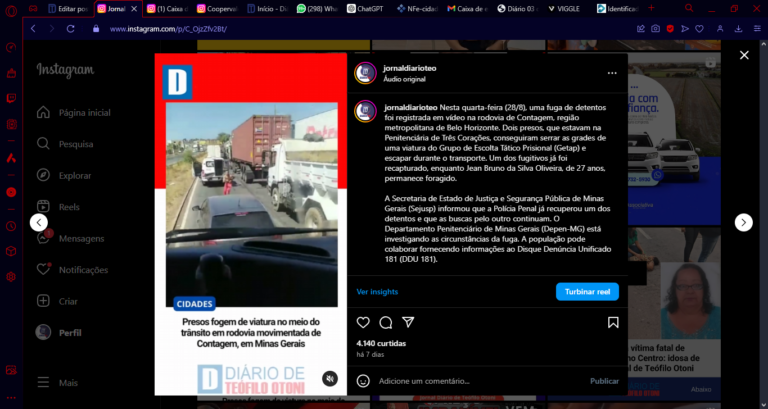This screenshot has height=409, width=768.
Task: Open the Opera menu logo
Action: point(11,10)
